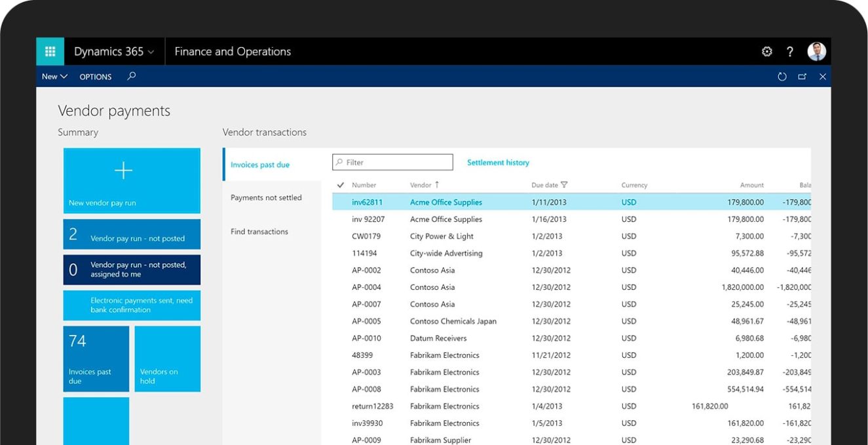Click the Due date filter funnel icon

coord(564,185)
